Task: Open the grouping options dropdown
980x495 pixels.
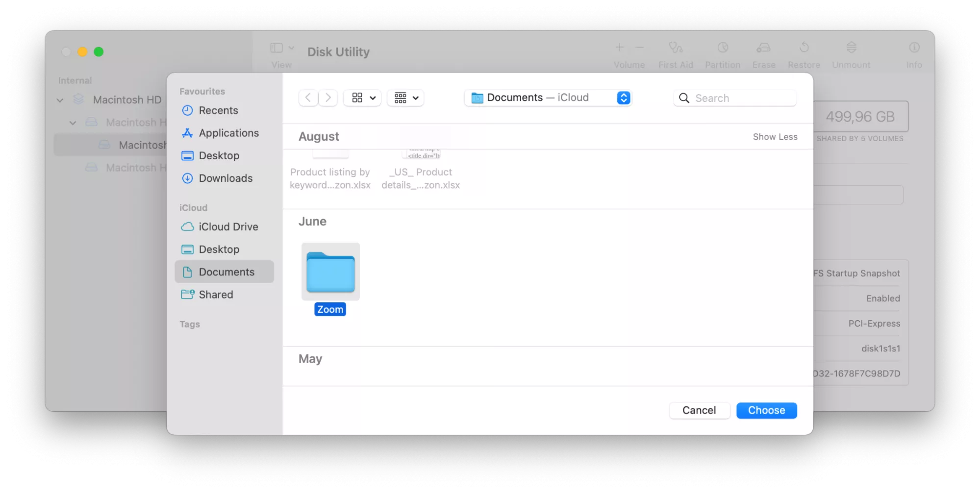Action: (x=405, y=98)
